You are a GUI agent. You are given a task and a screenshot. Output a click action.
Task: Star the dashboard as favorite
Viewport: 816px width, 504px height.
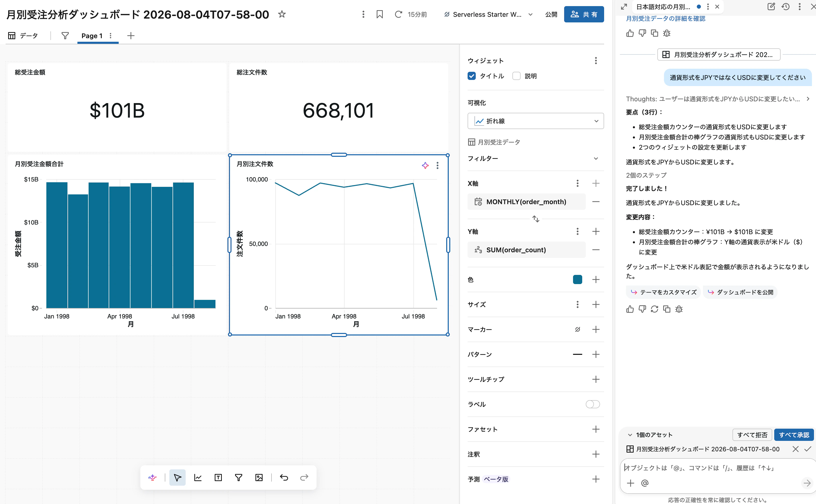(x=282, y=14)
